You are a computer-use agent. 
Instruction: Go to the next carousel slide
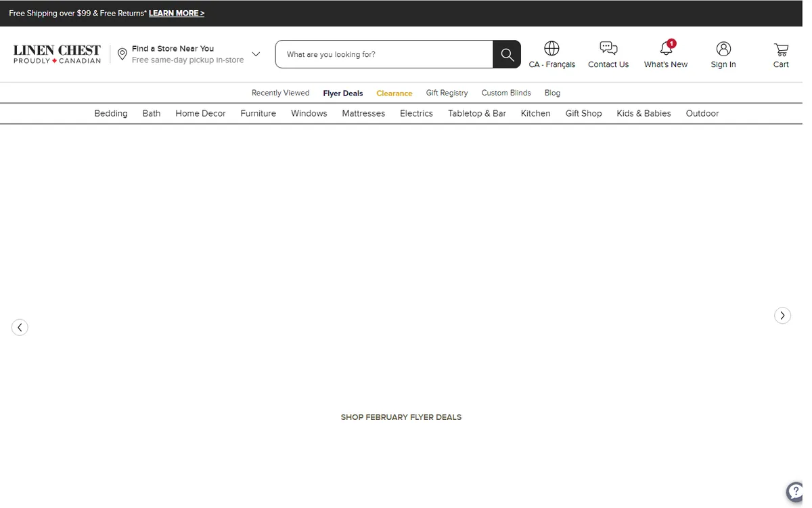[x=782, y=316]
